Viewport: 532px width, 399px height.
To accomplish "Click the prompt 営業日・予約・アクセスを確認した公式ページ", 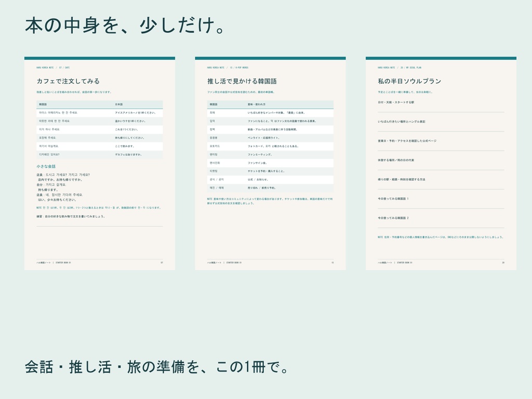I will click(407, 141).
